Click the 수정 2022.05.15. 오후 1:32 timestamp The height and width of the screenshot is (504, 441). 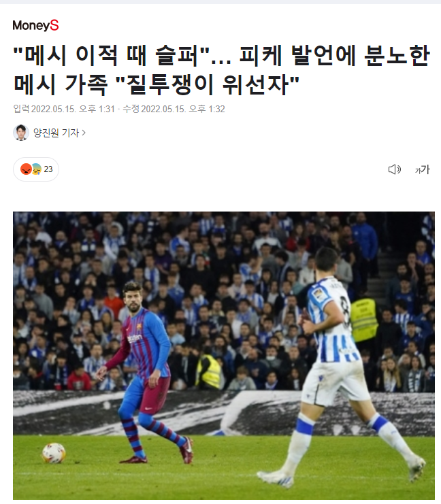(174, 109)
